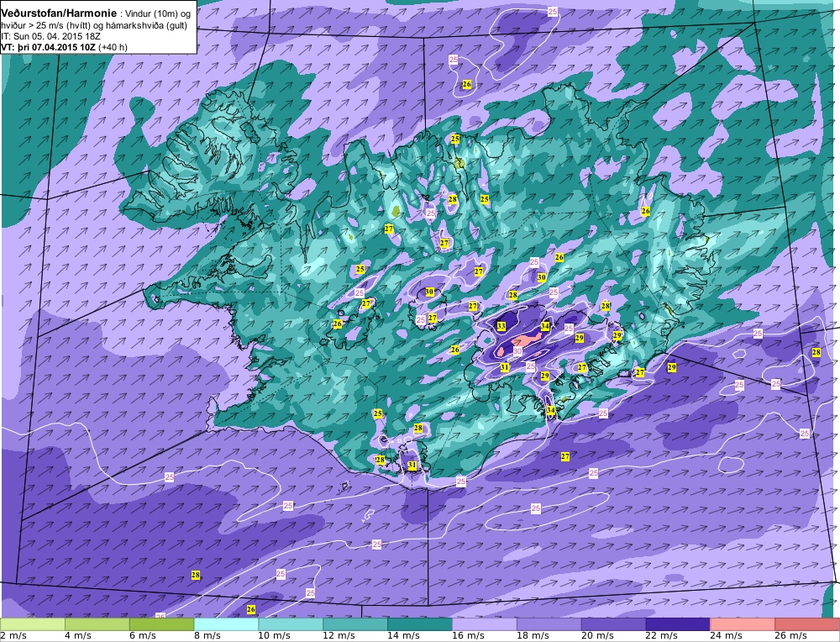Select the pale cyan swatch beside 8 m/s
Viewport: 840px width, 642px height.
click(x=226, y=624)
